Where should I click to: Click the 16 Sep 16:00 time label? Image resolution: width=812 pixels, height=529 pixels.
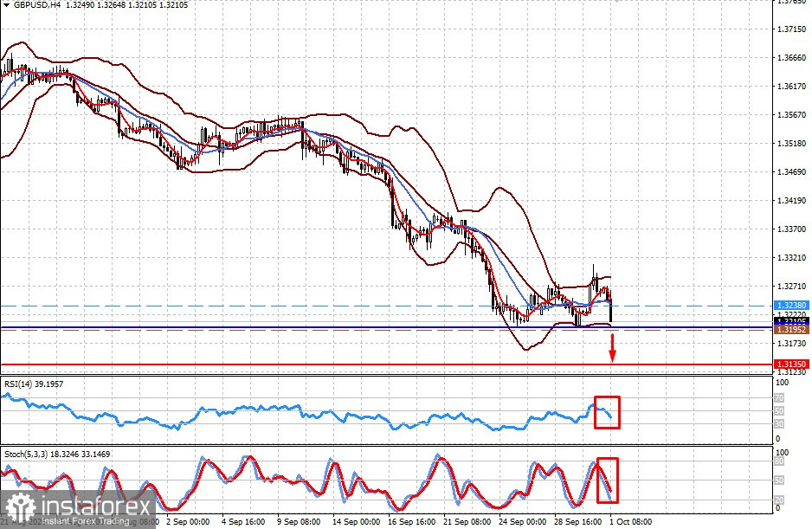412,522
